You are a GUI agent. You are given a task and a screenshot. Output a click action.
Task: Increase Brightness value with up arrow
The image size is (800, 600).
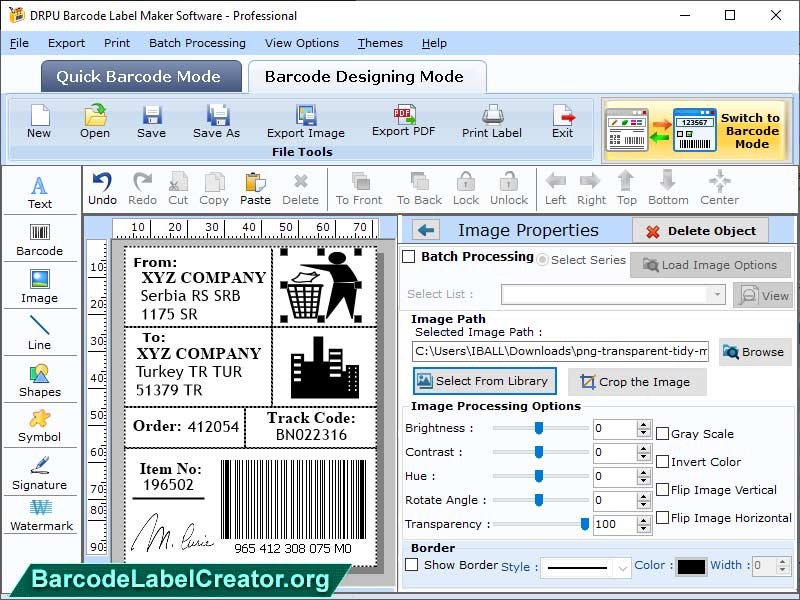(x=644, y=424)
